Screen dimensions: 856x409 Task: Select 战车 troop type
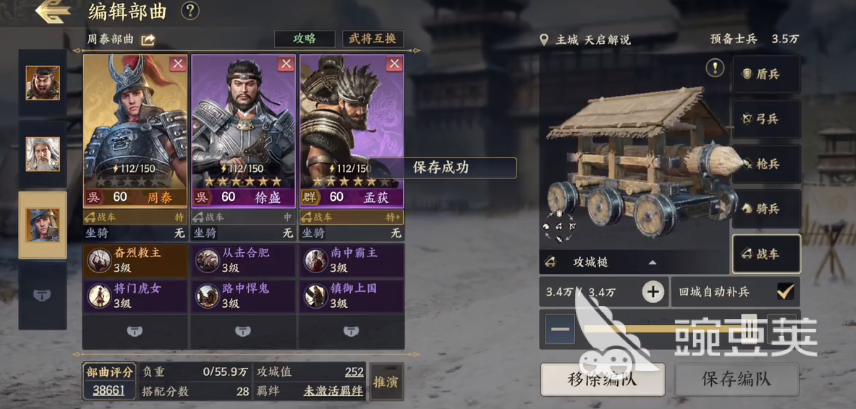766,254
